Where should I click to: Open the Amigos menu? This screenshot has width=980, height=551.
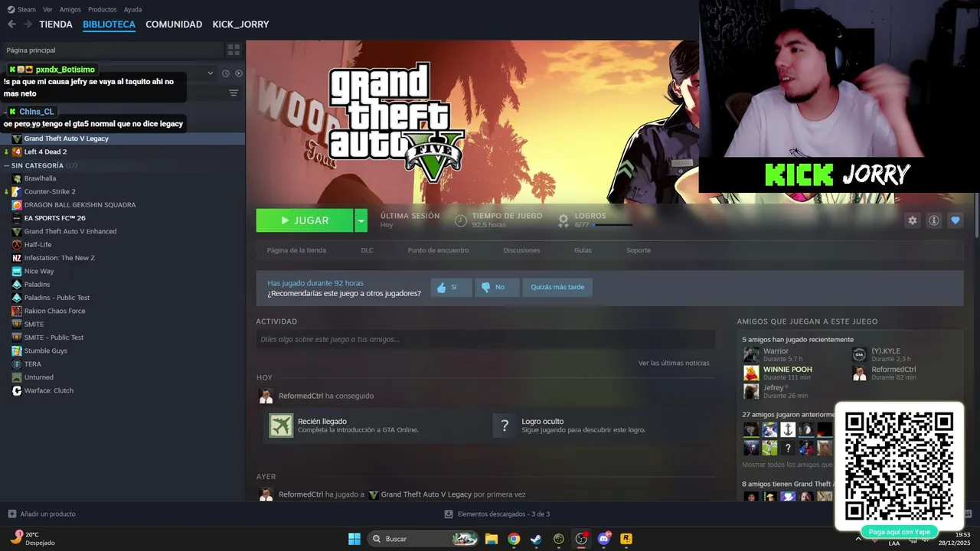(x=70, y=9)
